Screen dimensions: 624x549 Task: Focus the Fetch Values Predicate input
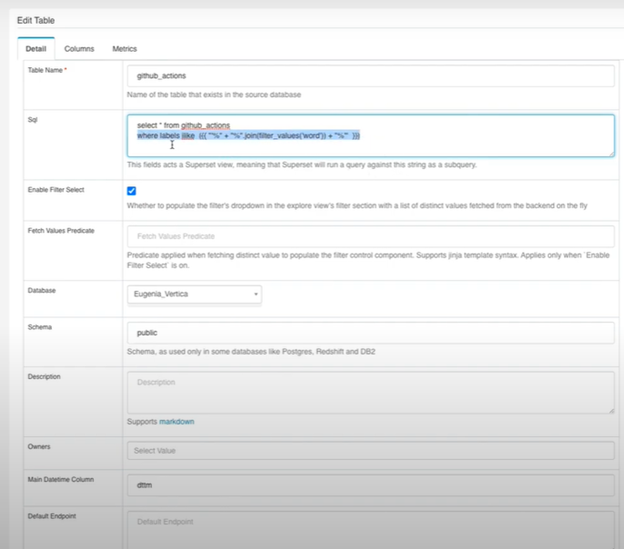click(370, 236)
